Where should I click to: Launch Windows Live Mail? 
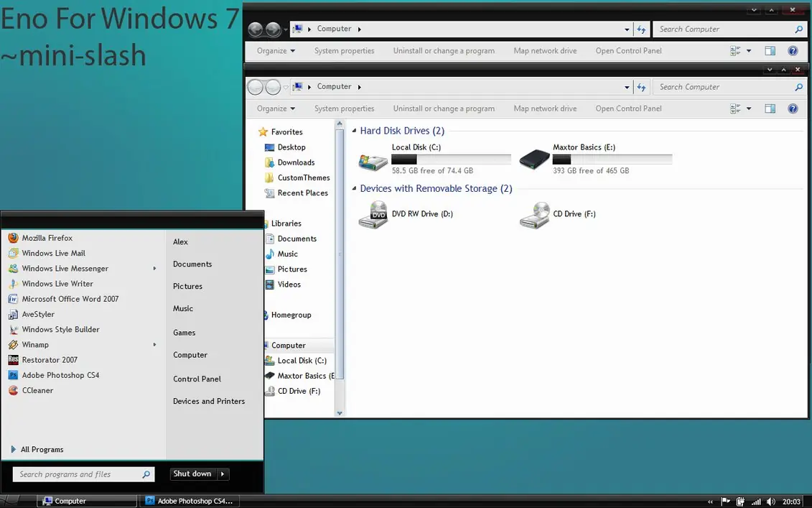click(47, 253)
